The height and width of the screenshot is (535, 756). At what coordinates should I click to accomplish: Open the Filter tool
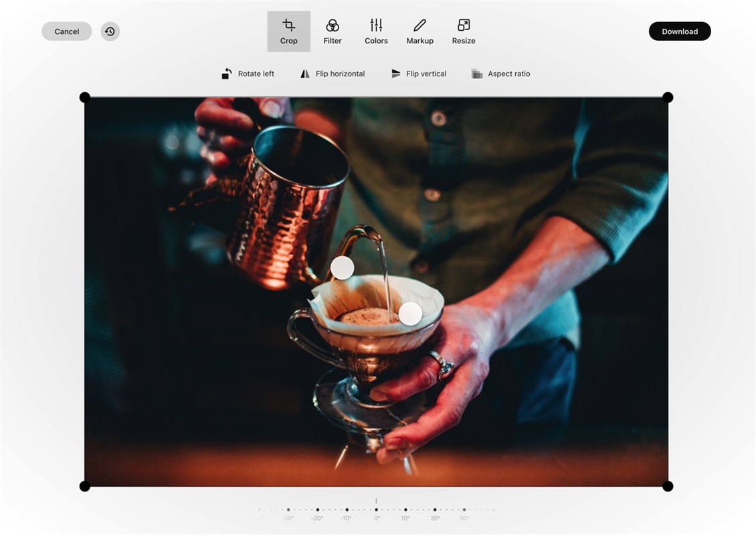coord(333,31)
